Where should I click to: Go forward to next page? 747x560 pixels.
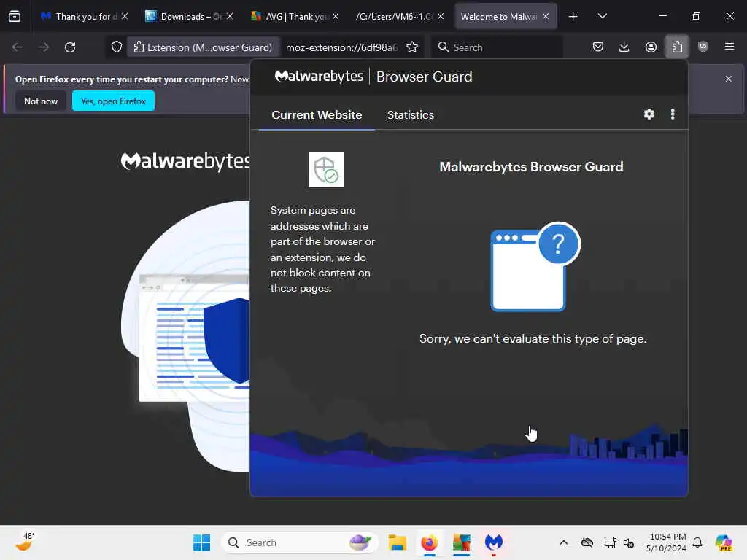pos(43,47)
